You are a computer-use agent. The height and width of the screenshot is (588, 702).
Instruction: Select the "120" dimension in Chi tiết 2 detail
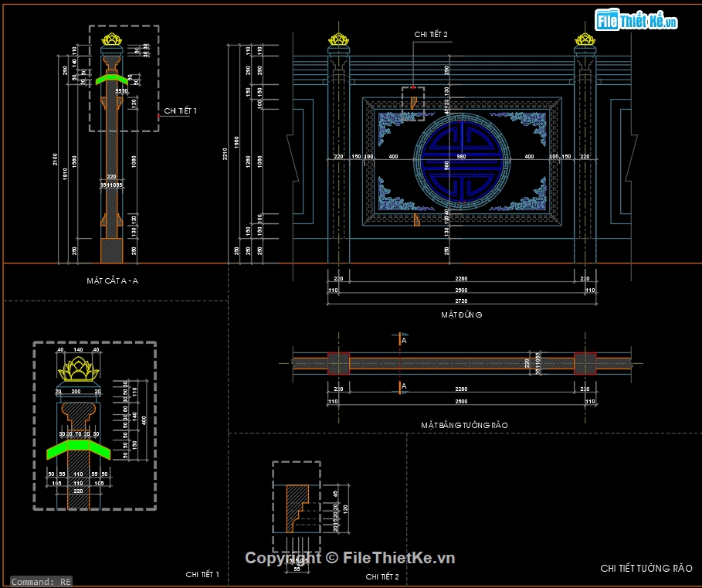tap(346, 508)
